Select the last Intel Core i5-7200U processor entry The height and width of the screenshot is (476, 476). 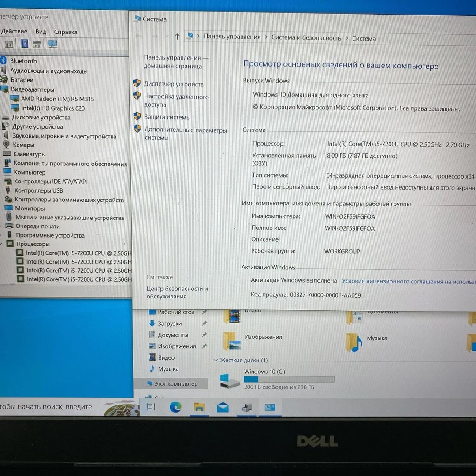point(79,279)
